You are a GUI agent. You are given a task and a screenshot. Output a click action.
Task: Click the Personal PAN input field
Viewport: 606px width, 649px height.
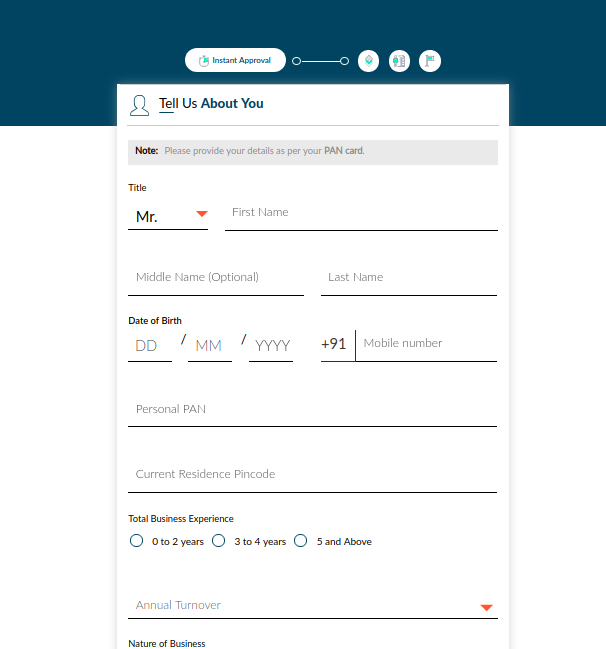tap(312, 410)
